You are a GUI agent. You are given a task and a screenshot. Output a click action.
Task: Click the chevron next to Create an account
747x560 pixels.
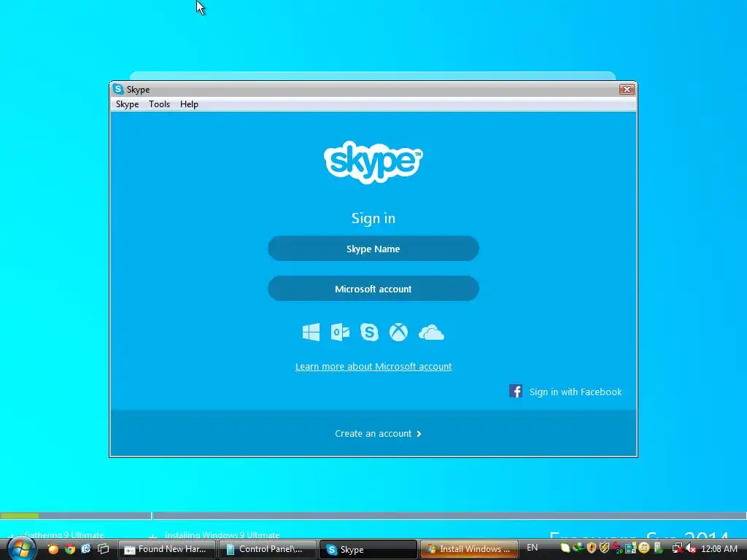(x=419, y=434)
